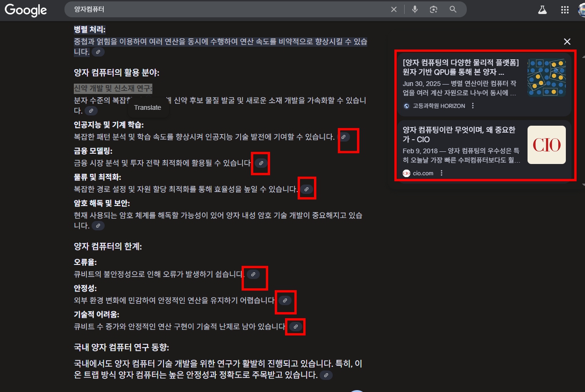This screenshot has height=392, width=585.
Task: Open more options for cio.com source
Action: (x=441, y=173)
